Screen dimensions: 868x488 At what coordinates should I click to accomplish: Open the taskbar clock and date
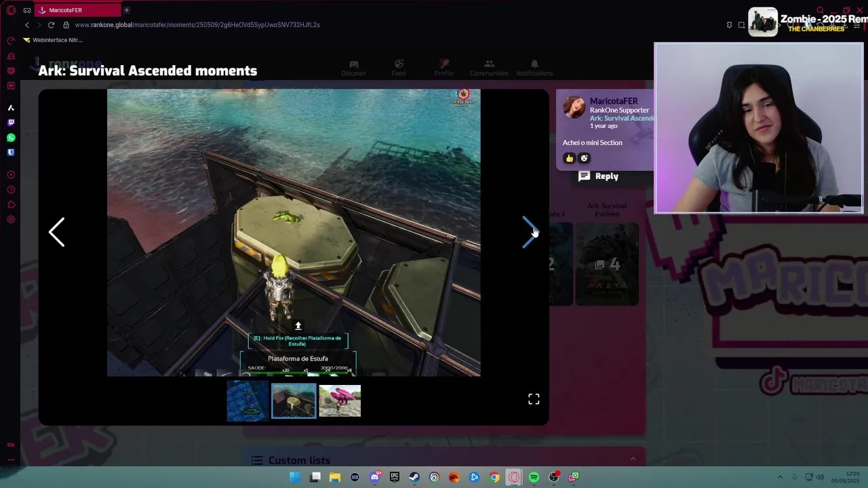(x=846, y=477)
